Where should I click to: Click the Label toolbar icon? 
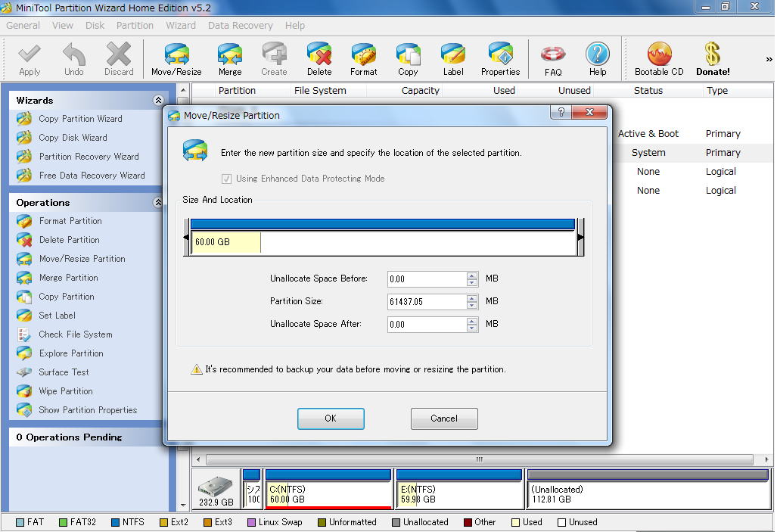point(453,59)
